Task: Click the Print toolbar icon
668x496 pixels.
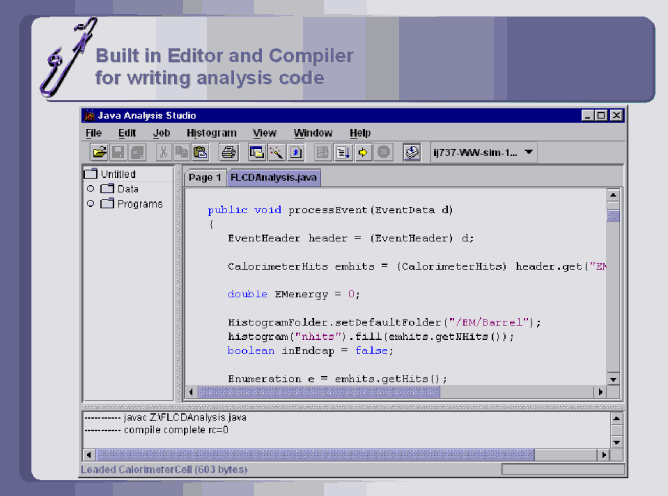Action: pos(228,153)
